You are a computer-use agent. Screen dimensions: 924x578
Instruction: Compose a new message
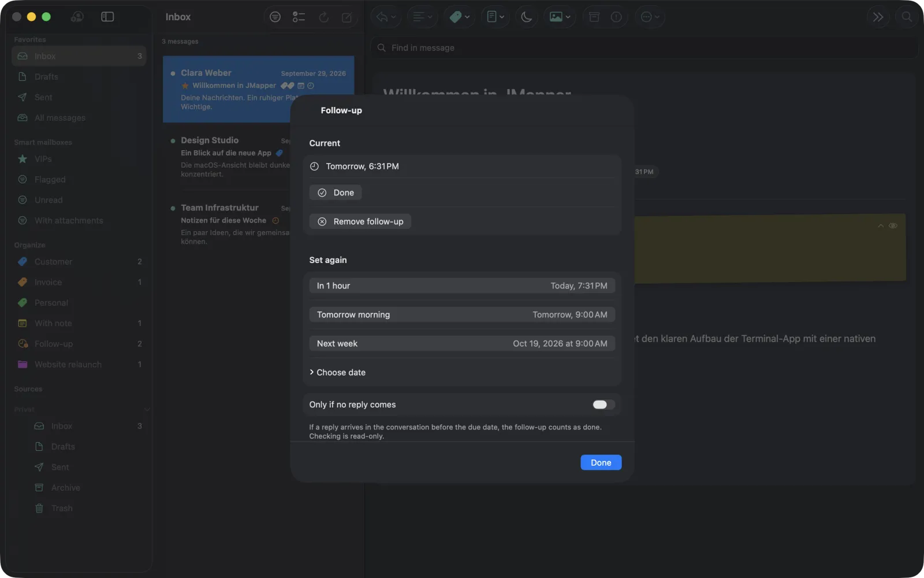347,17
